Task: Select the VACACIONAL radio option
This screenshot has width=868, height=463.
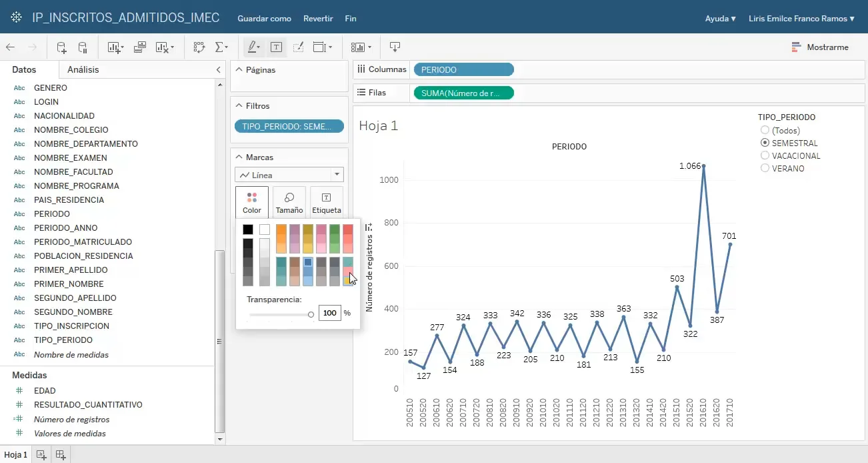Action: tap(765, 155)
